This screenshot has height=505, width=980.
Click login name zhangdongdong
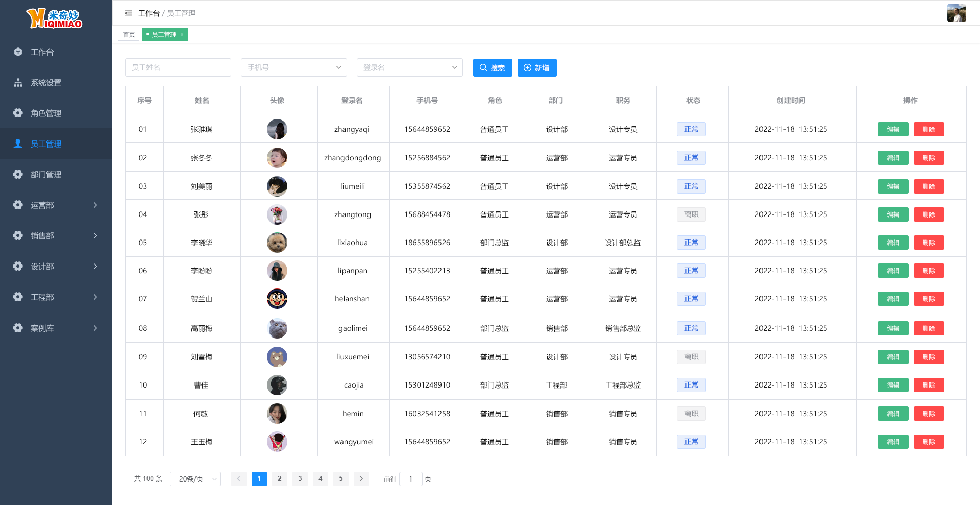(353, 158)
